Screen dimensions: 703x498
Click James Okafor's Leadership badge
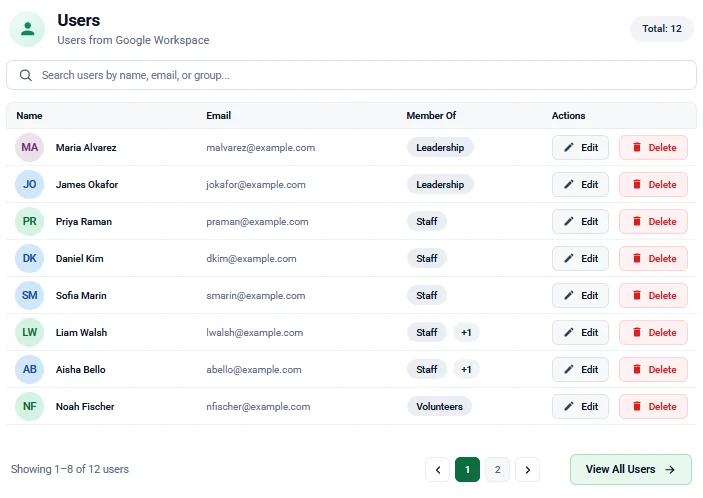pyautogui.click(x=440, y=184)
